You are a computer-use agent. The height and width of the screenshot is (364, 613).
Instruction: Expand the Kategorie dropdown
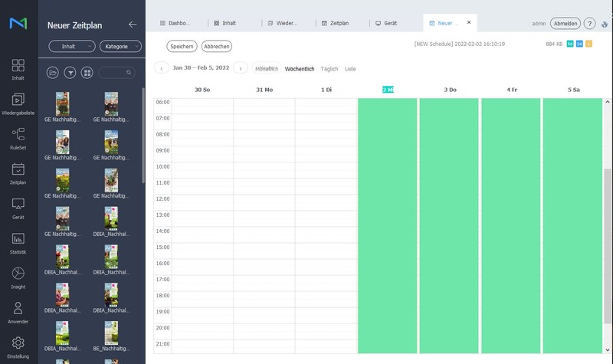coord(121,47)
